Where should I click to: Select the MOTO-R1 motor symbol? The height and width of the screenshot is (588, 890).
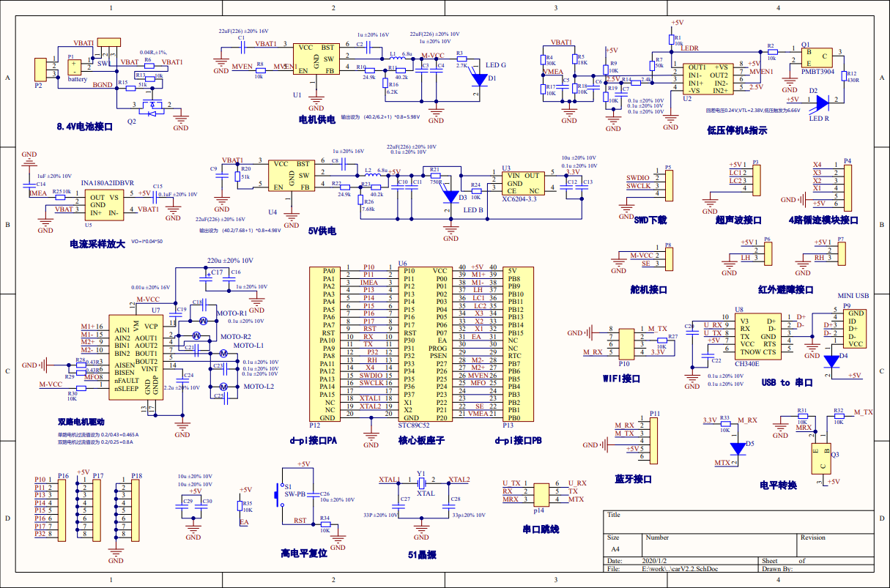(204, 321)
